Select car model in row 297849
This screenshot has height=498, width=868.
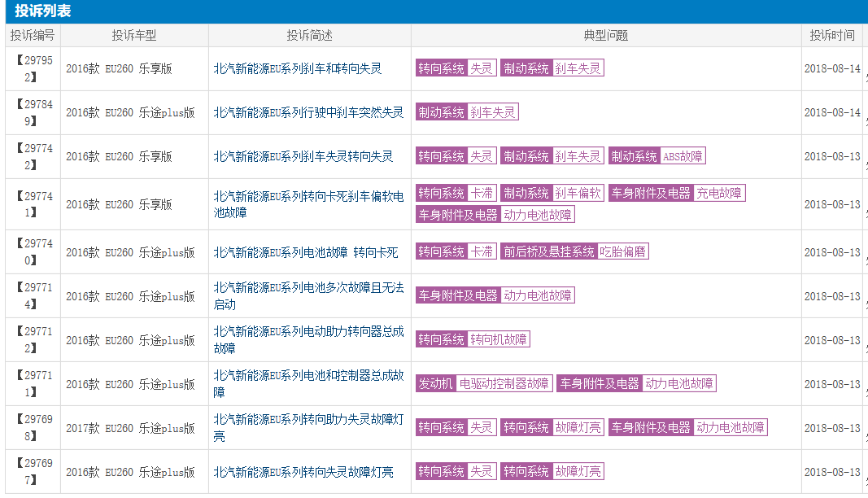pyautogui.click(x=131, y=112)
